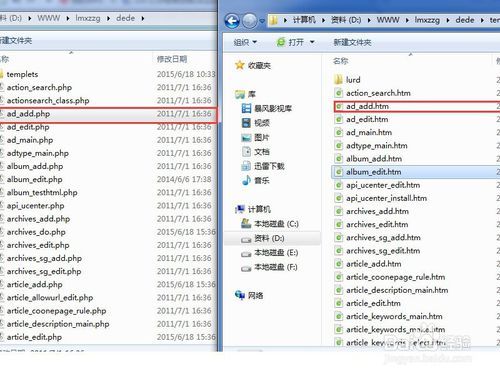This screenshot has height=376, width=500.
Task: Open the 文档 library
Action: (x=255, y=152)
